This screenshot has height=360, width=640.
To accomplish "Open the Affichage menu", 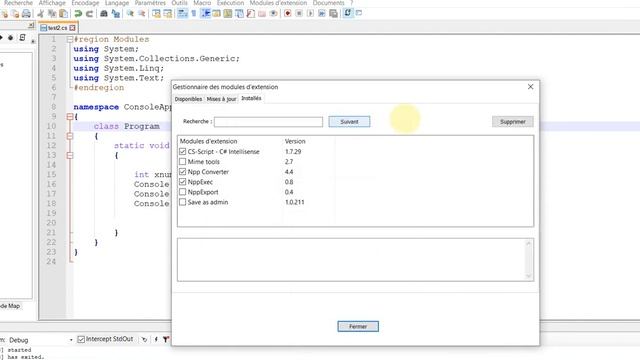I will click(x=52, y=3).
